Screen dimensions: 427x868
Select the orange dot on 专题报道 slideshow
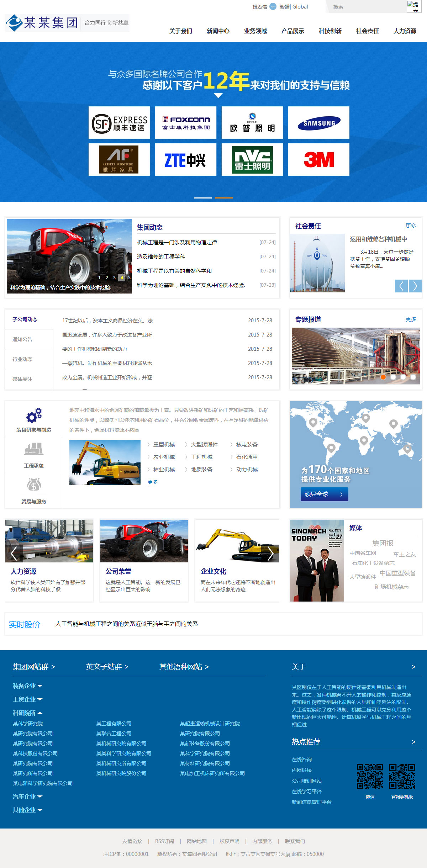click(x=383, y=377)
